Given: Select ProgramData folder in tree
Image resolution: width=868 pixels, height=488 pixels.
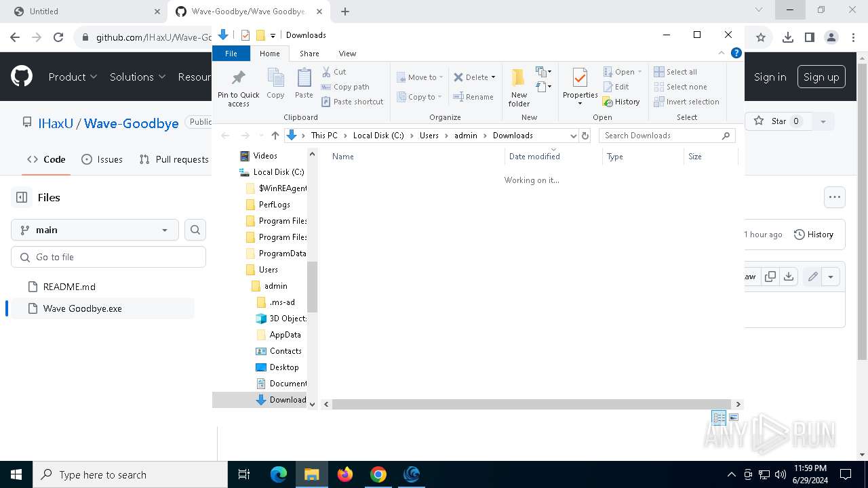Looking at the screenshot, I should pos(282,253).
